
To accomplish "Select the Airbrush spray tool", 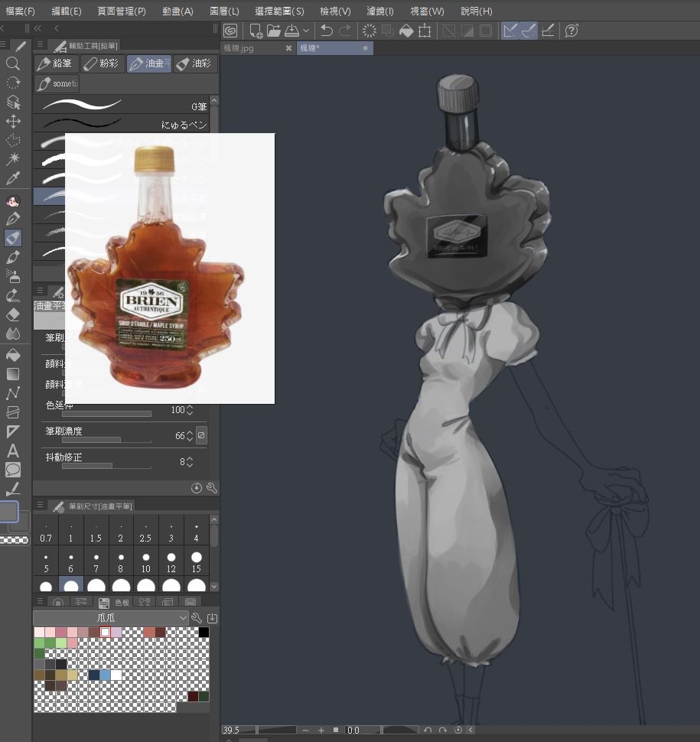I will 13,276.
